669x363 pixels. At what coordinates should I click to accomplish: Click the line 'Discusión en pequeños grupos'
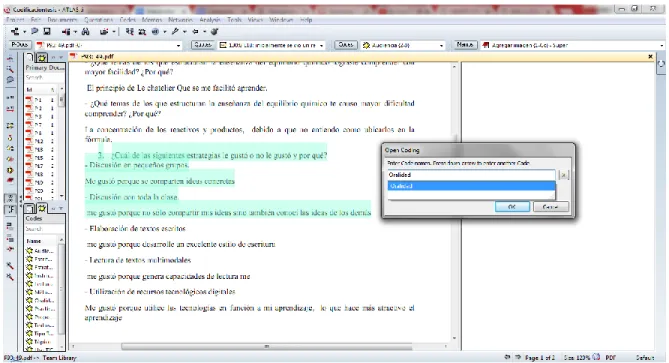point(137,165)
